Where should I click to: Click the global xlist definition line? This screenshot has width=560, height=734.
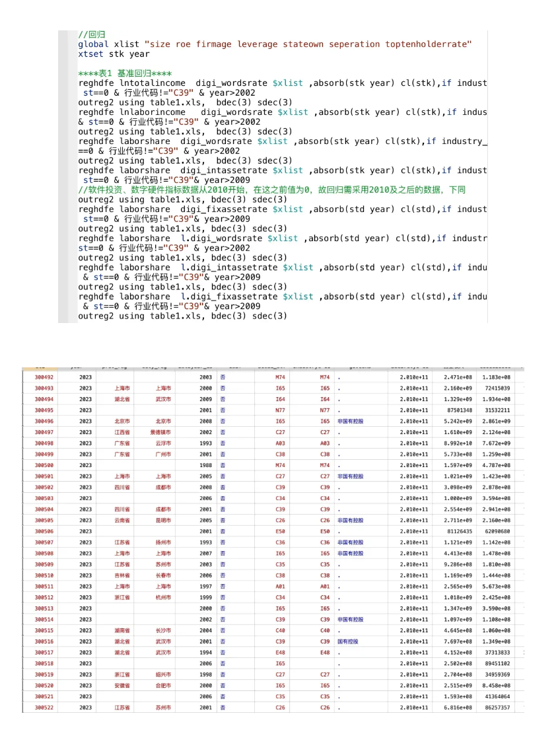[275, 44]
